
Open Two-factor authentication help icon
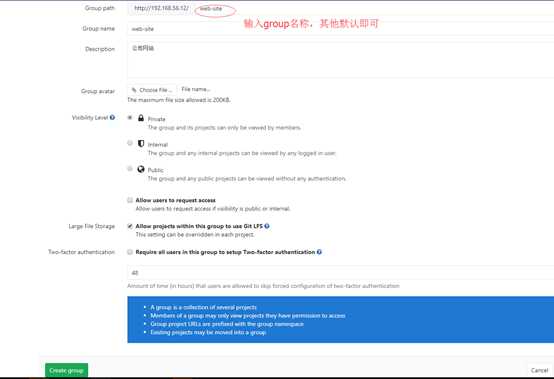click(319, 252)
